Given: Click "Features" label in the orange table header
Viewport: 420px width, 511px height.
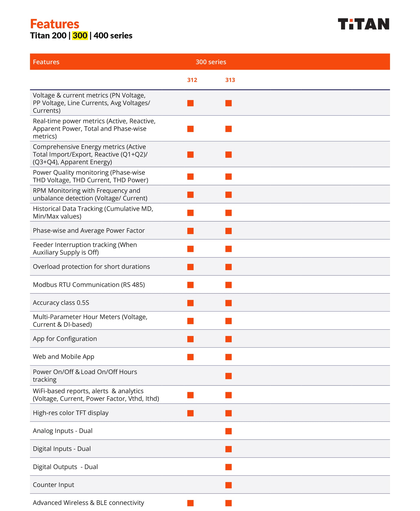Looking at the screenshot, I should click(x=46, y=62).
